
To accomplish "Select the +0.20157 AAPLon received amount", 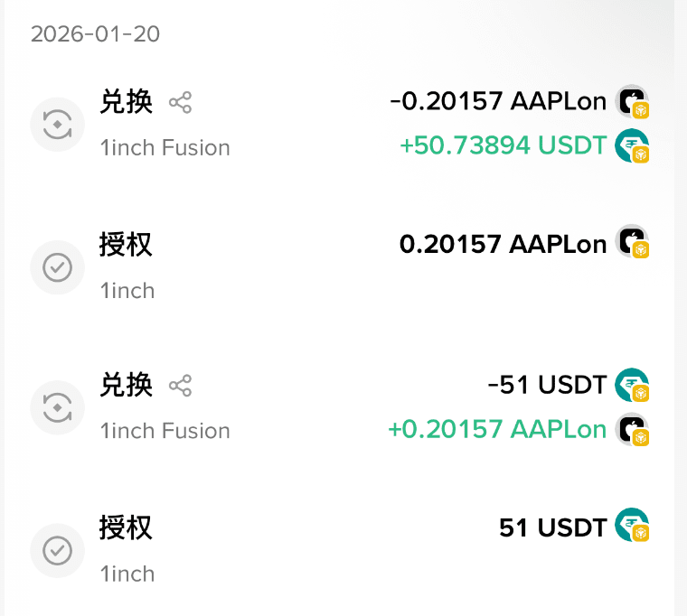I will (497, 429).
